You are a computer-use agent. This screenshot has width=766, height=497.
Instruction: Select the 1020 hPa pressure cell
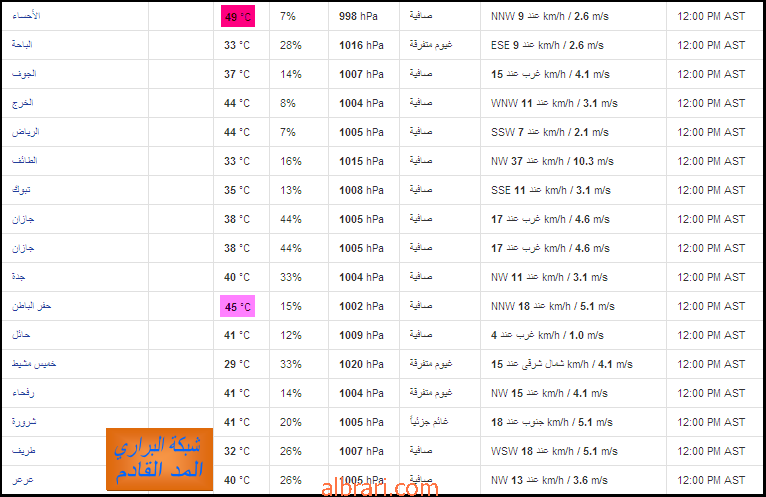(x=362, y=364)
